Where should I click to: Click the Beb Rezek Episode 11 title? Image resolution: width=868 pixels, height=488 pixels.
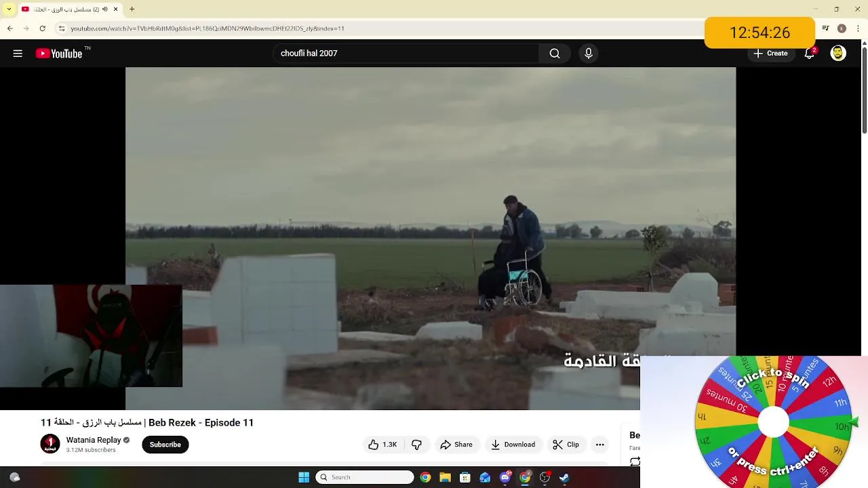[x=147, y=422]
